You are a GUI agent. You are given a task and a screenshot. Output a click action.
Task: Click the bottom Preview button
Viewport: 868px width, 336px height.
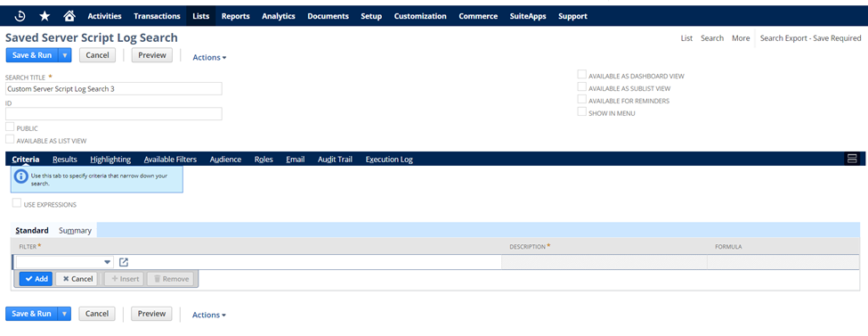[x=151, y=314]
